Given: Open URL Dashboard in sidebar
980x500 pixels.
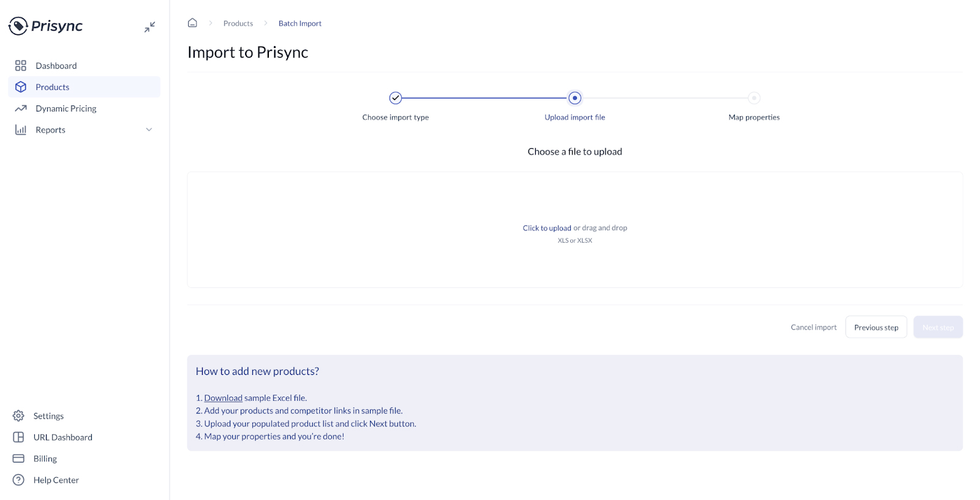Looking at the screenshot, I should tap(62, 438).
